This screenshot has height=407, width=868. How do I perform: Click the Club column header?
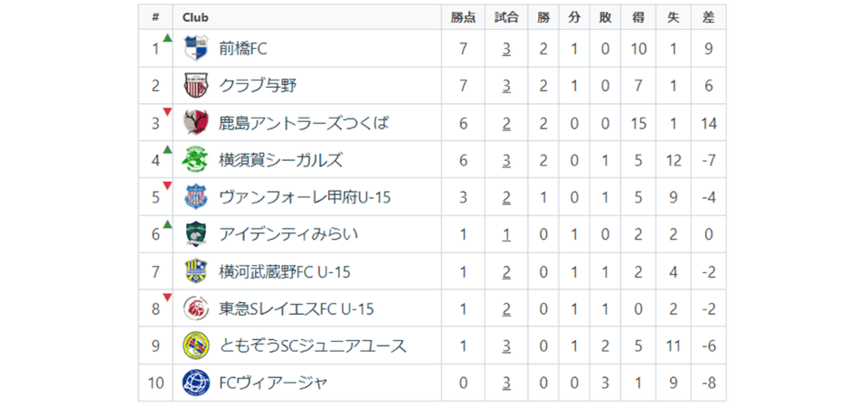[196, 17]
